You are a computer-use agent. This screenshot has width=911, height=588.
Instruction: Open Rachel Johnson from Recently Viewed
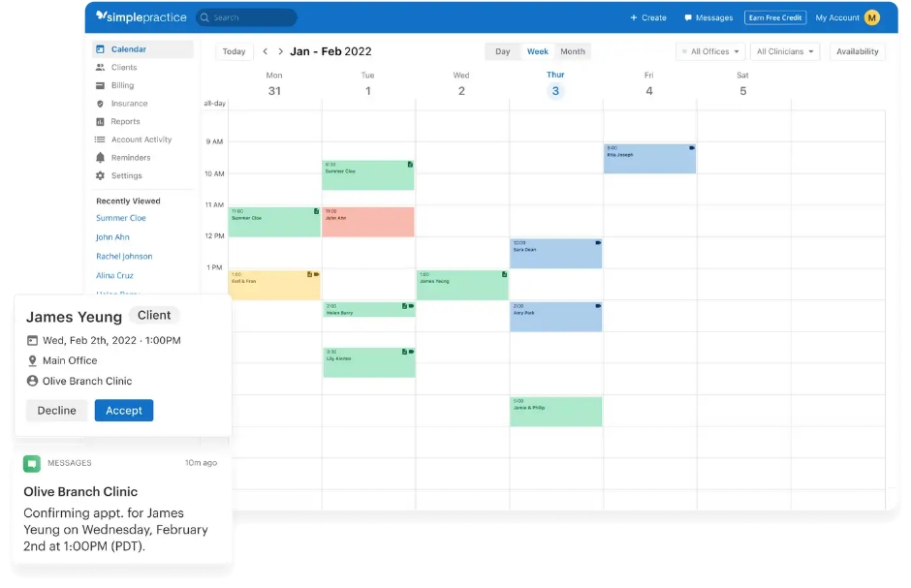[124, 257]
